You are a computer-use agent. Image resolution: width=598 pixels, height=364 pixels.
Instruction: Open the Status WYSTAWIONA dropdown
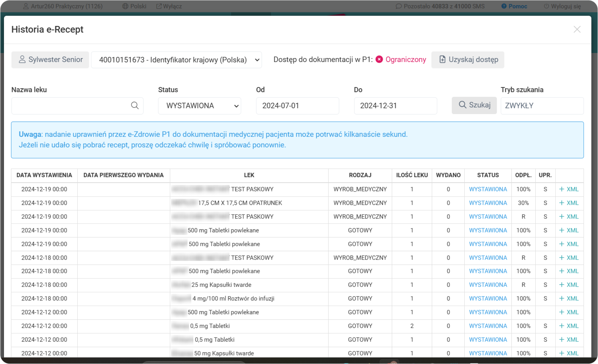[x=199, y=106]
